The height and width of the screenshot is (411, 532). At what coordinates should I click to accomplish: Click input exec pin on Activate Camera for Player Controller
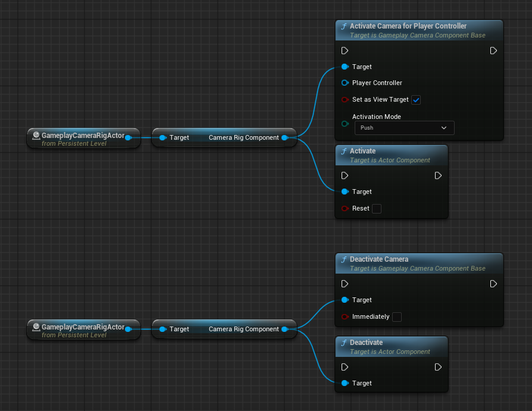click(x=345, y=51)
